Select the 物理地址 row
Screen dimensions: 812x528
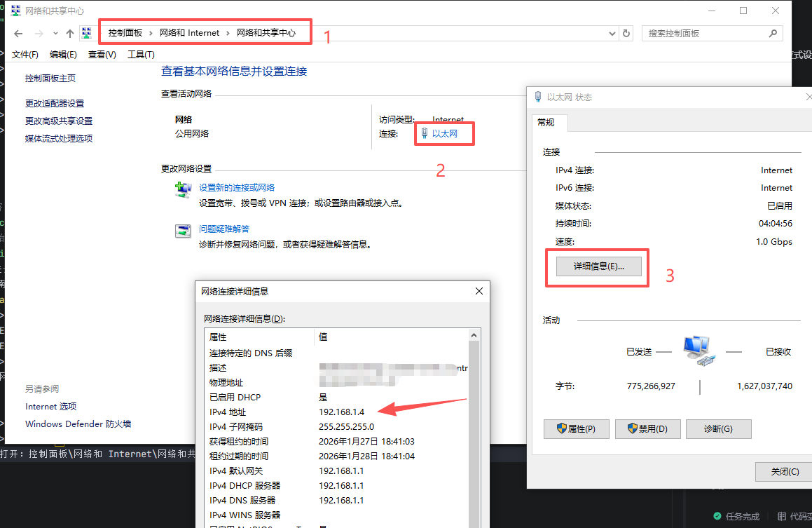pyautogui.click(x=336, y=382)
